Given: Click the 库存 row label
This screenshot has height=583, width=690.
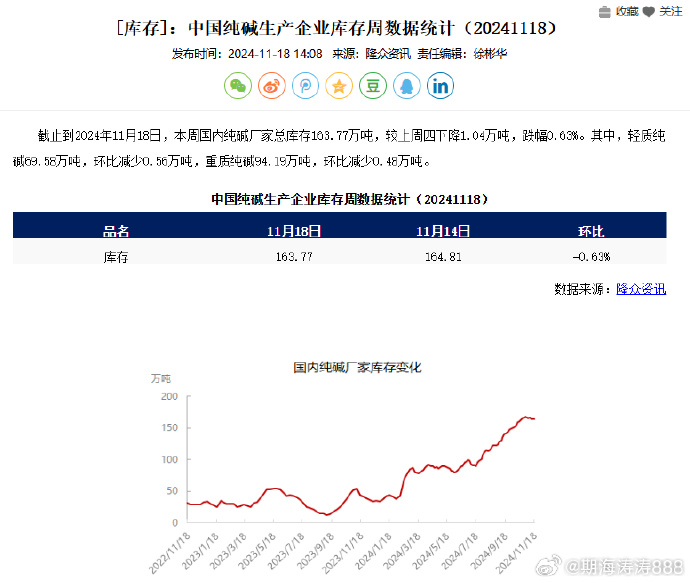Looking at the screenshot, I should pos(116,257).
